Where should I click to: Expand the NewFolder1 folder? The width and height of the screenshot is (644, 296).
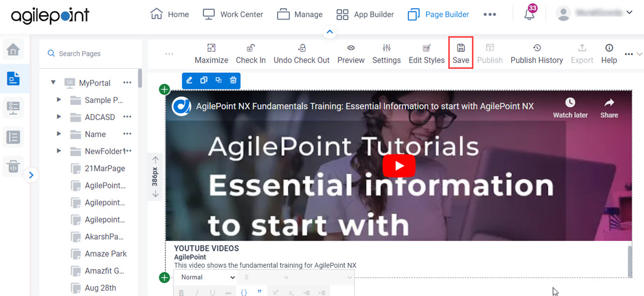[x=59, y=151]
